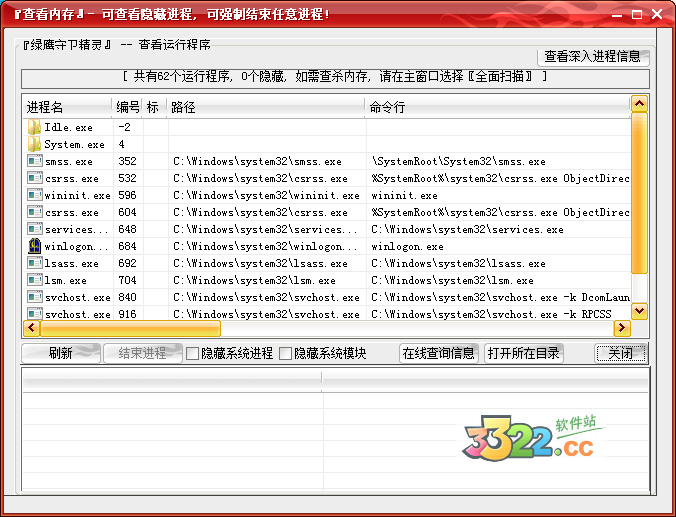Minimize the 查看内存 window
Image resolution: width=676 pixels, height=517 pixels.
(617, 15)
